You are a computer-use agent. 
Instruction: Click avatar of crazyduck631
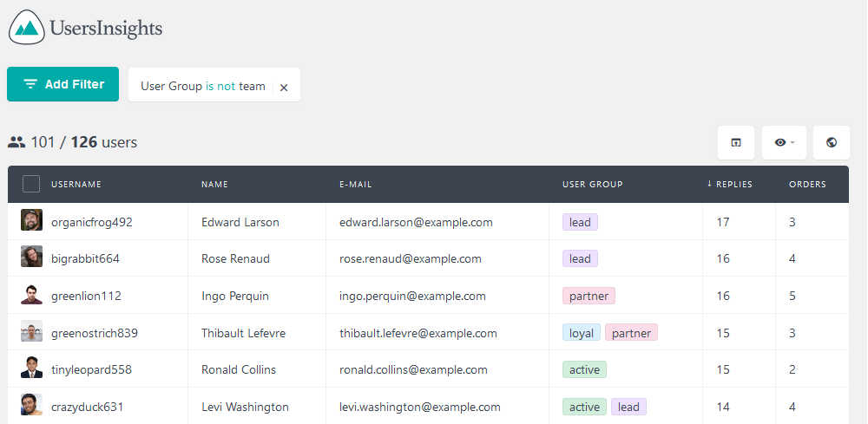click(x=31, y=405)
